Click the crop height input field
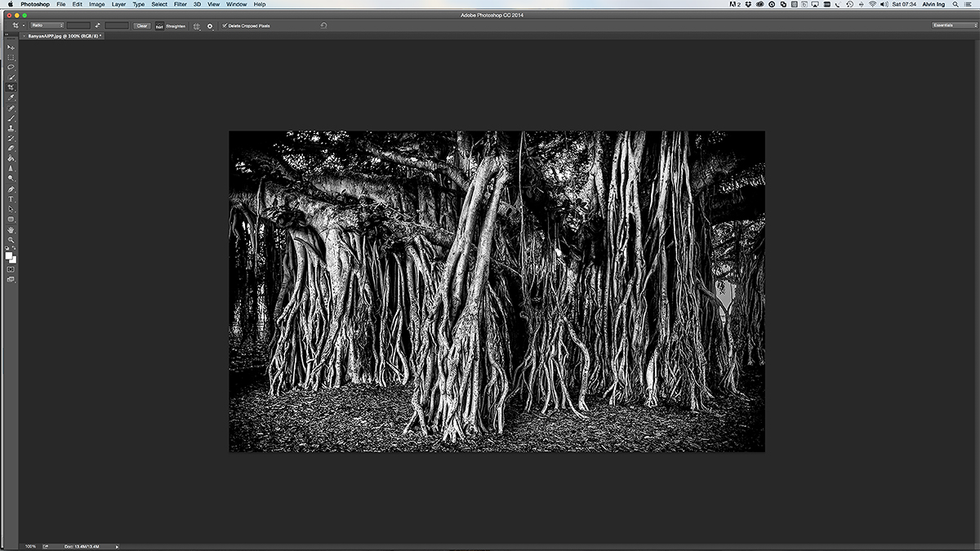 117,25
